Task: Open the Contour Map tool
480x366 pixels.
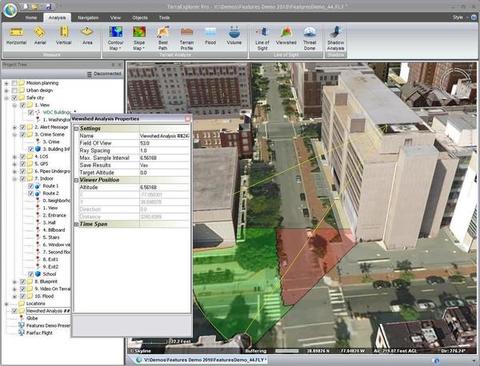Action: [x=115, y=38]
